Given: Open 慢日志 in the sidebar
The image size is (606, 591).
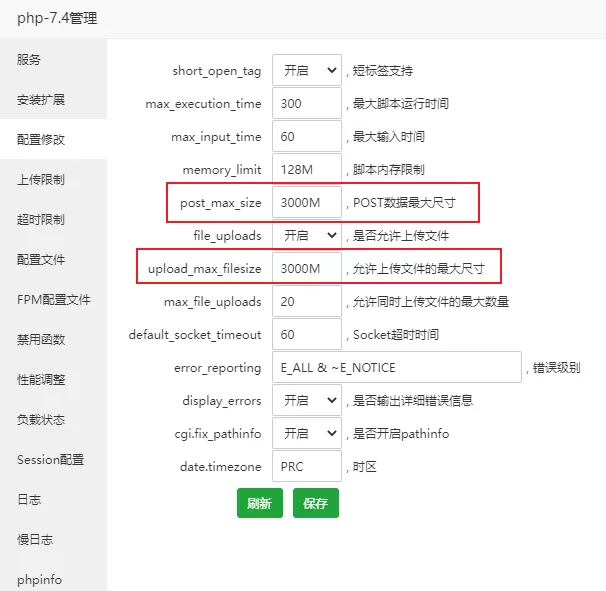Looking at the screenshot, I should [53, 540].
